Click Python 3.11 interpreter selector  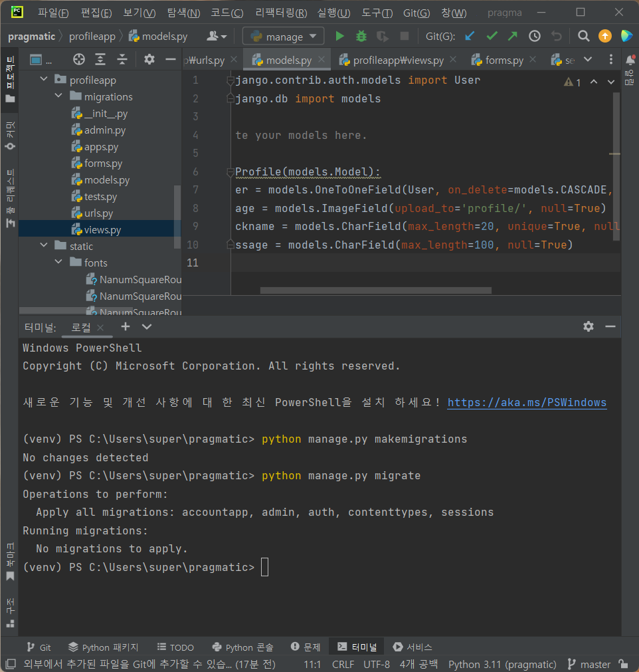502,664
